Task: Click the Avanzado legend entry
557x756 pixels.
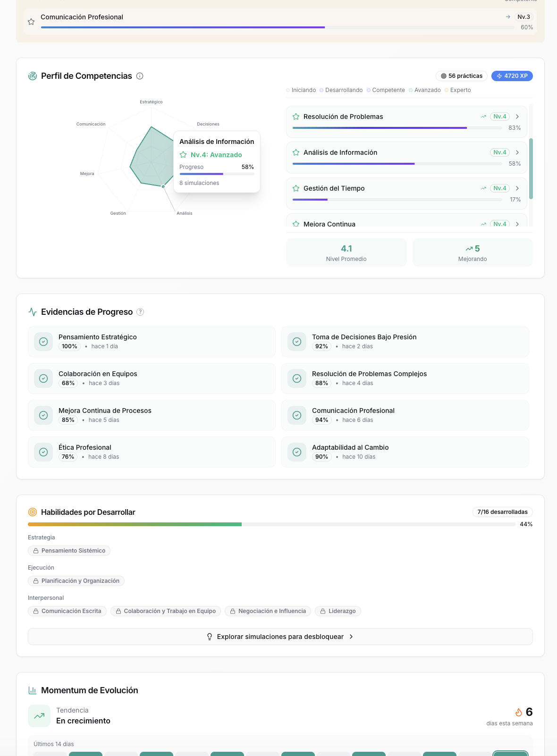Action: tap(425, 90)
